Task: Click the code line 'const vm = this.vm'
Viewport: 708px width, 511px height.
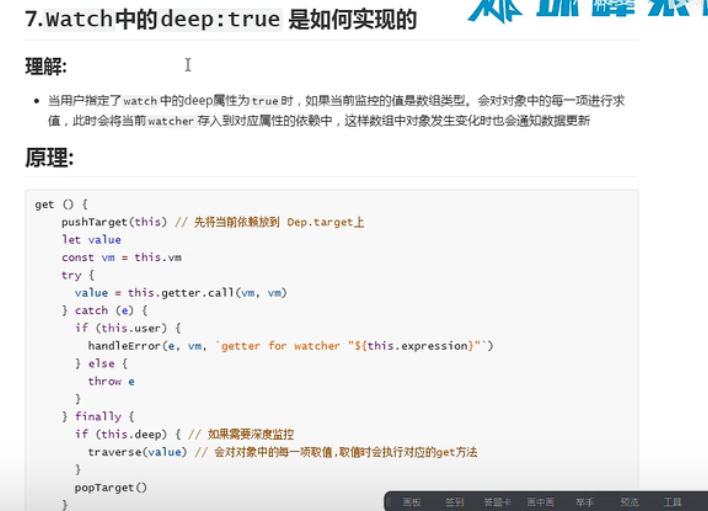Action: (x=122, y=257)
